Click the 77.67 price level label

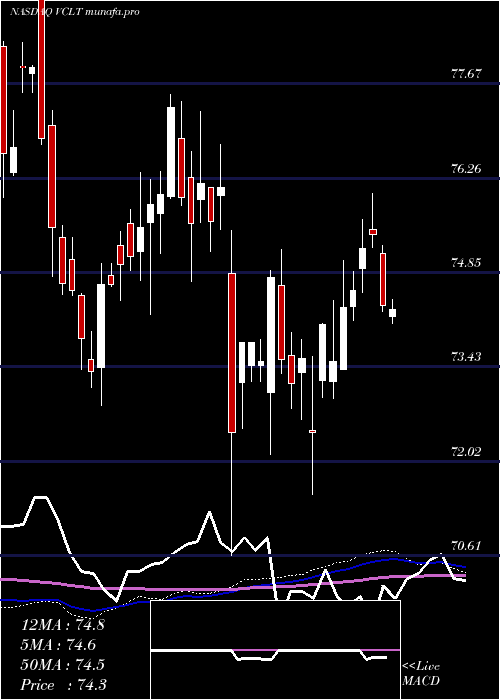click(x=466, y=74)
